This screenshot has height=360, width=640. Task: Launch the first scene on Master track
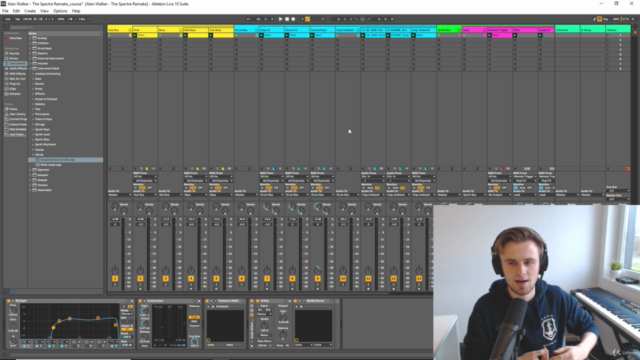click(x=608, y=36)
